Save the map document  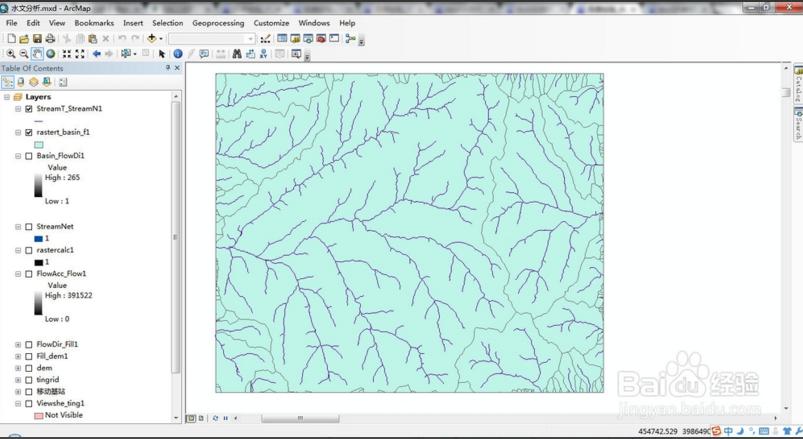(x=37, y=38)
